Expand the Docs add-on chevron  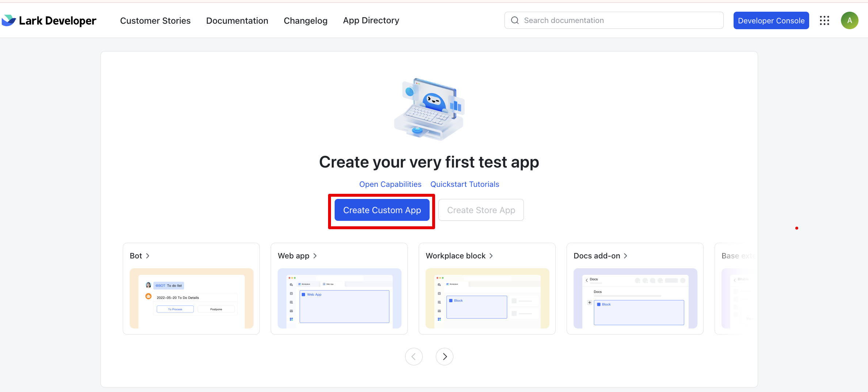tap(625, 256)
